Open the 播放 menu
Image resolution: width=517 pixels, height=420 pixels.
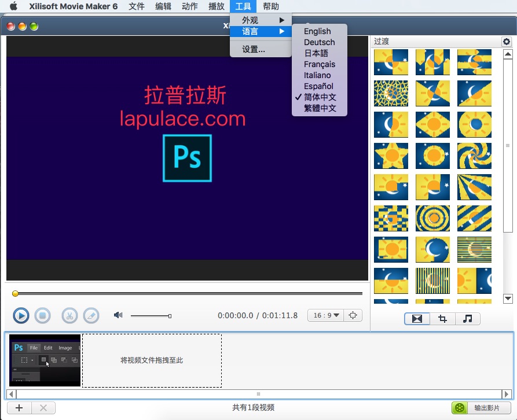coord(217,6)
